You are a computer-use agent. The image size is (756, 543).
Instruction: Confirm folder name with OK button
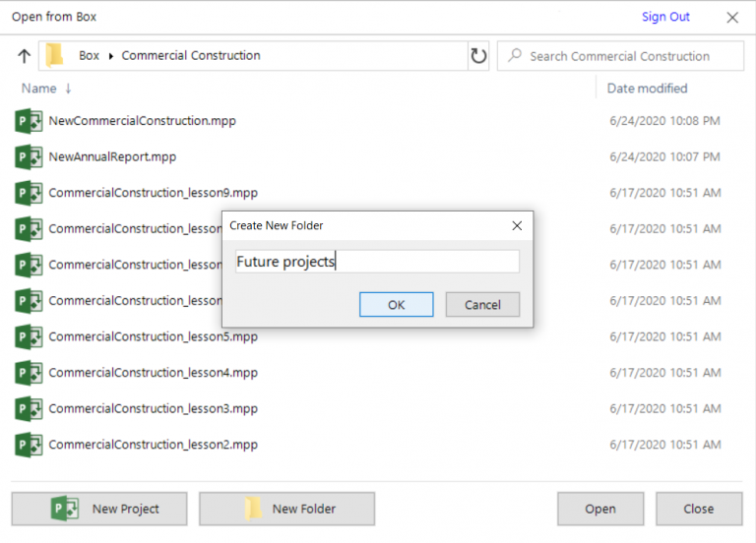pos(397,305)
